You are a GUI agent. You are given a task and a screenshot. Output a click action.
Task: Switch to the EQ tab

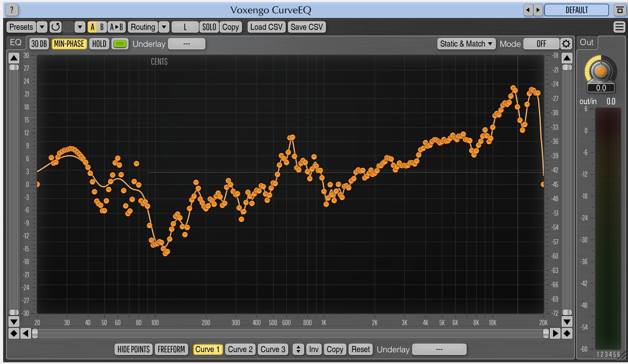[16, 42]
